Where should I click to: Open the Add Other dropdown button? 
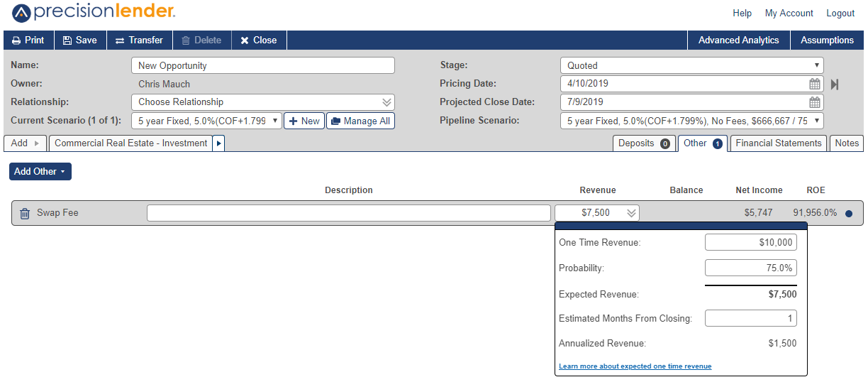[x=40, y=171]
